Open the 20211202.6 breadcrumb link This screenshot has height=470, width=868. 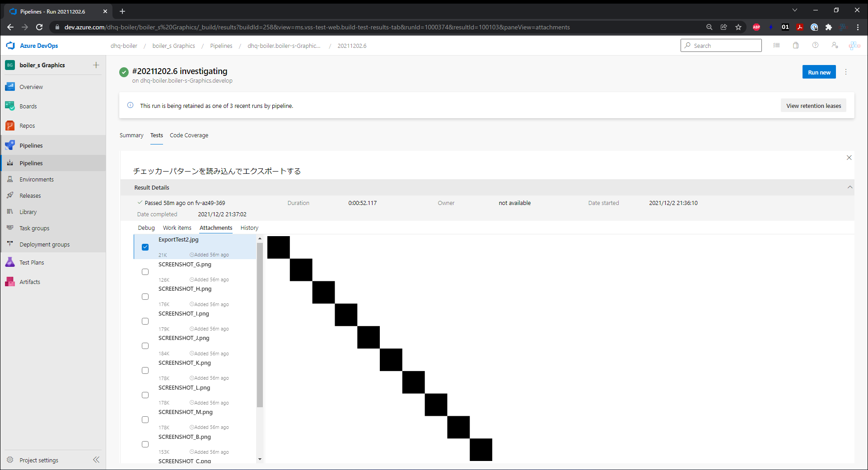[x=352, y=46]
